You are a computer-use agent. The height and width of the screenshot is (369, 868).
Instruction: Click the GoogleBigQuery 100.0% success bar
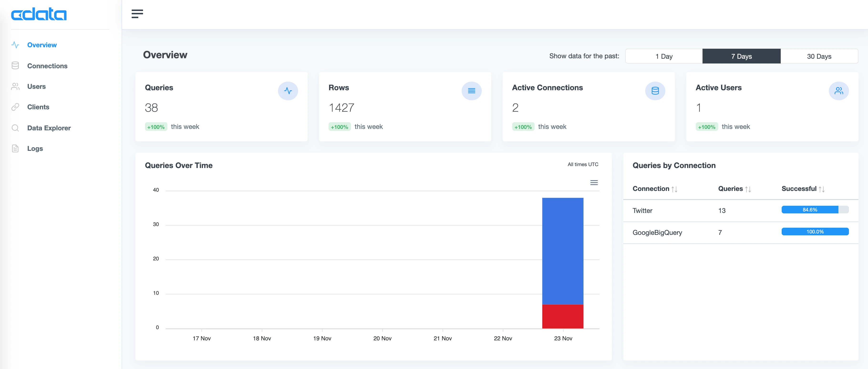pyautogui.click(x=815, y=231)
